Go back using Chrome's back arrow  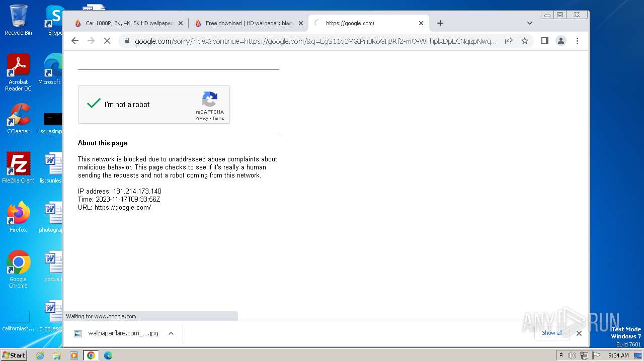click(75, 41)
